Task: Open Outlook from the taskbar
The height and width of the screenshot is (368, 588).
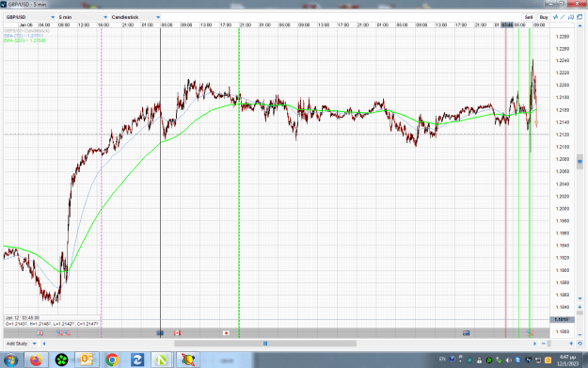Action: [x=87, y=360]
